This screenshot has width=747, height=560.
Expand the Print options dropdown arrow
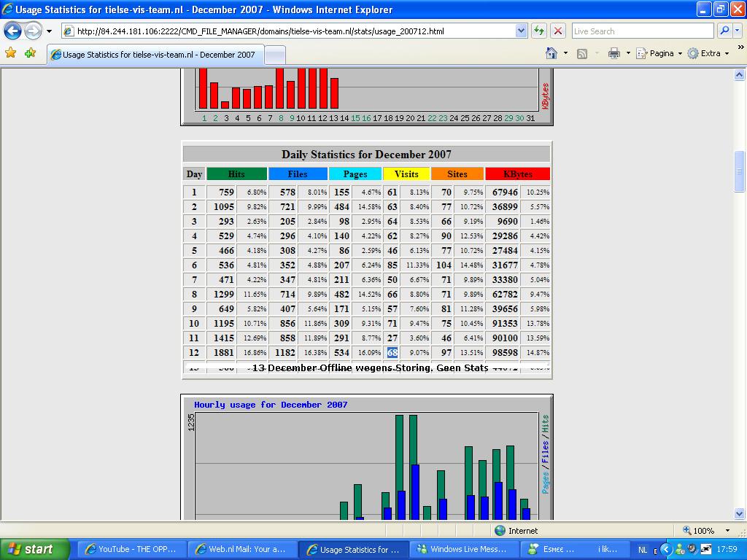point(628,53)
